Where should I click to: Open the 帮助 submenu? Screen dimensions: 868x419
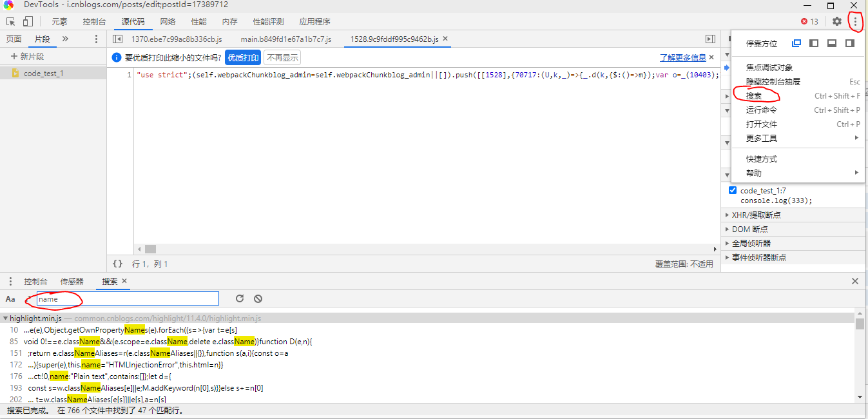tap(798, 173)
